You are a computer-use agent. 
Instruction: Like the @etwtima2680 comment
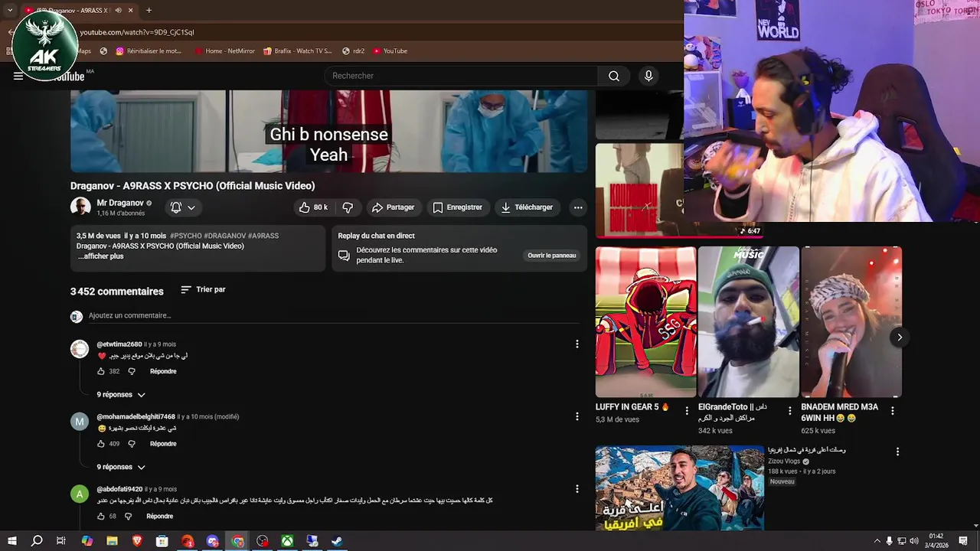101,371
